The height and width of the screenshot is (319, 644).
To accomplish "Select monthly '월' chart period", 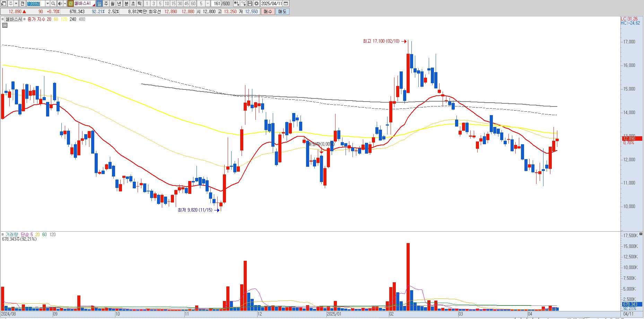I will (x=113, y=3).
